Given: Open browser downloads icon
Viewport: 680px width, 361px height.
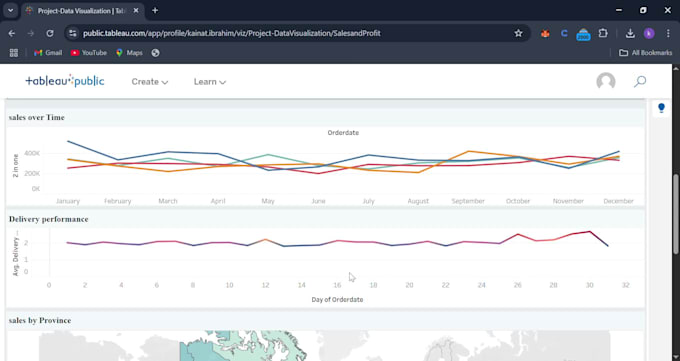Looking at the screenshot, I should 630,33.
